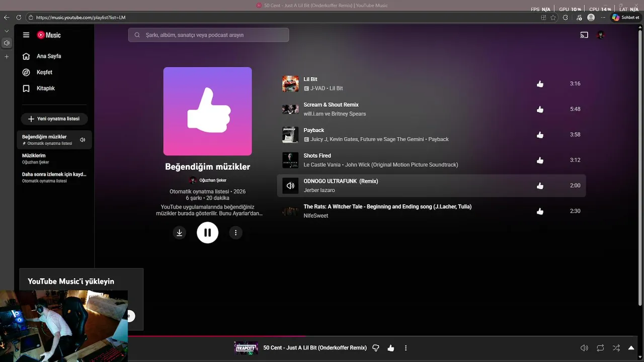Download the Beğendiğim müzikler playlist
The width and height of the screenshot is (644, 362).
(x=179, y=232)
